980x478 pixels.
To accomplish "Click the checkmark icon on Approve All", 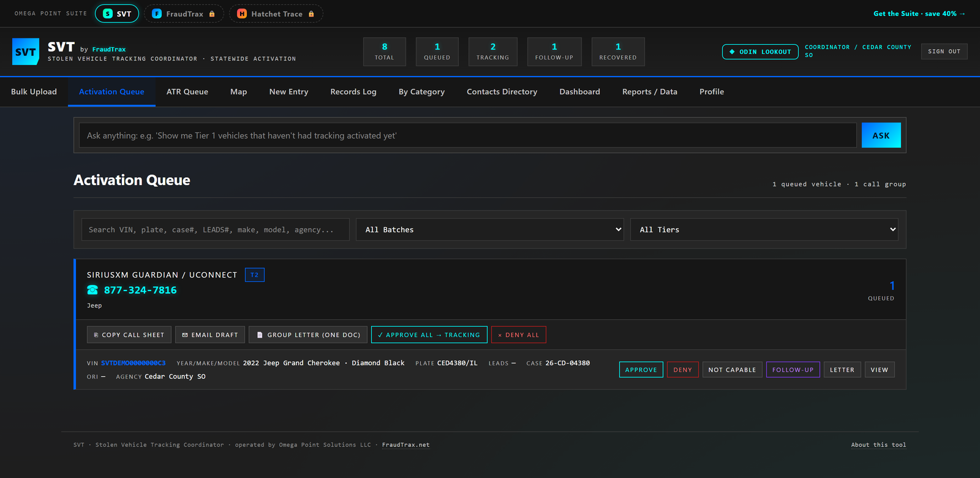I will coord(380,335).
